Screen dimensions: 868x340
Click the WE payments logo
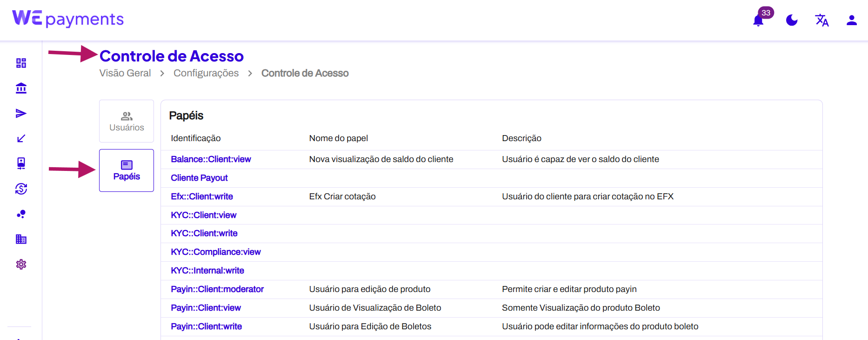pyautogui.click(x=68, y=19)
